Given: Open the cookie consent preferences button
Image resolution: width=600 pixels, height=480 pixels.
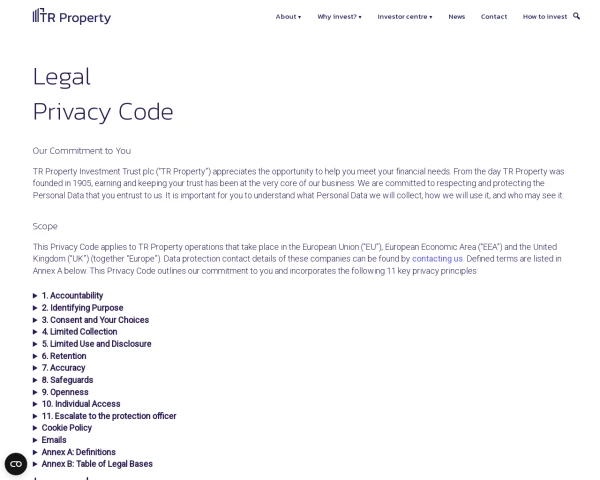Looking at the screenshot, I should point(16,464).
